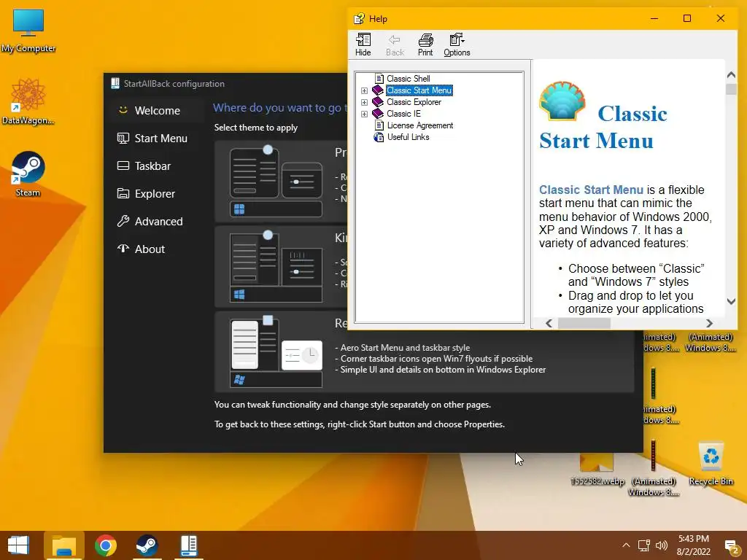Click the Classic IE purple book icon
Image resolution: width=747 pixels, height=560 pixels.
pos(378,113)
